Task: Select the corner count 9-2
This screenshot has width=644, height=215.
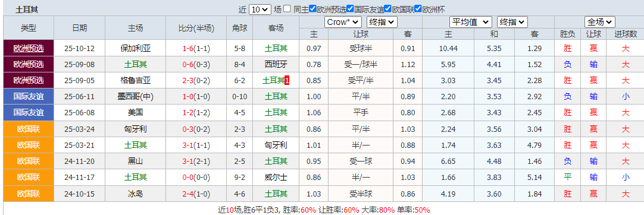Action: 240,178
